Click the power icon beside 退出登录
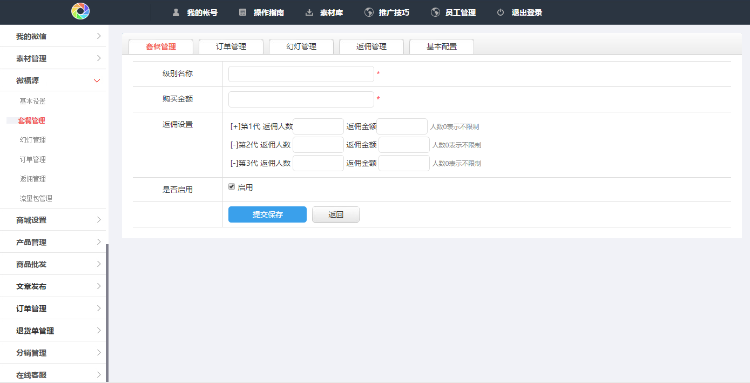Viewport: 750px width, 383px height. click(500, 12)
